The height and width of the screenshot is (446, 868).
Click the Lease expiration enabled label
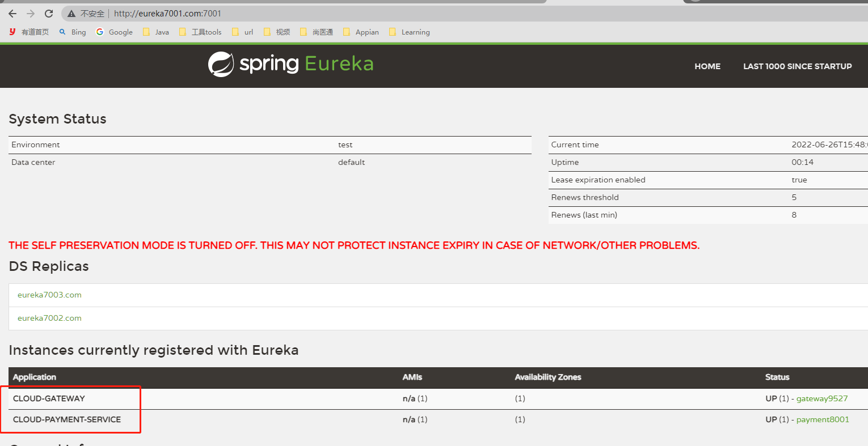pos(599,180)
